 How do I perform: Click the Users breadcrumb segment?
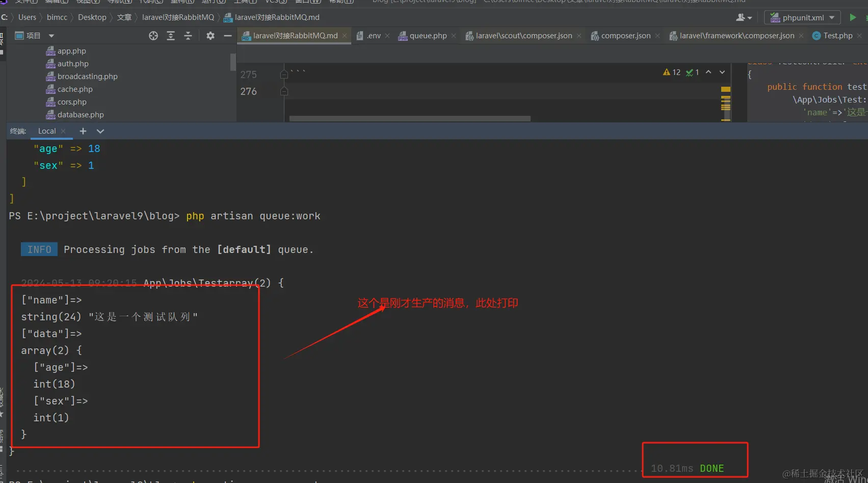coord(28,17)
